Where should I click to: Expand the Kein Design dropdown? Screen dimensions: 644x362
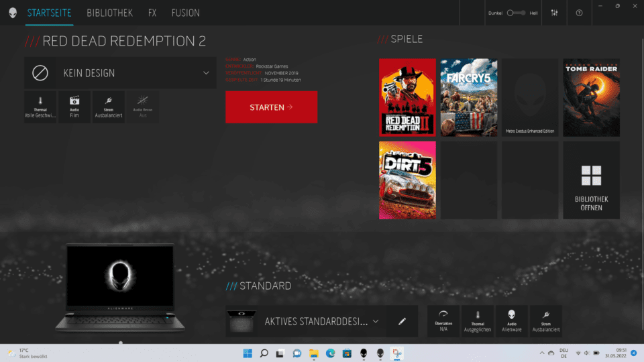(x=205, y=73)
